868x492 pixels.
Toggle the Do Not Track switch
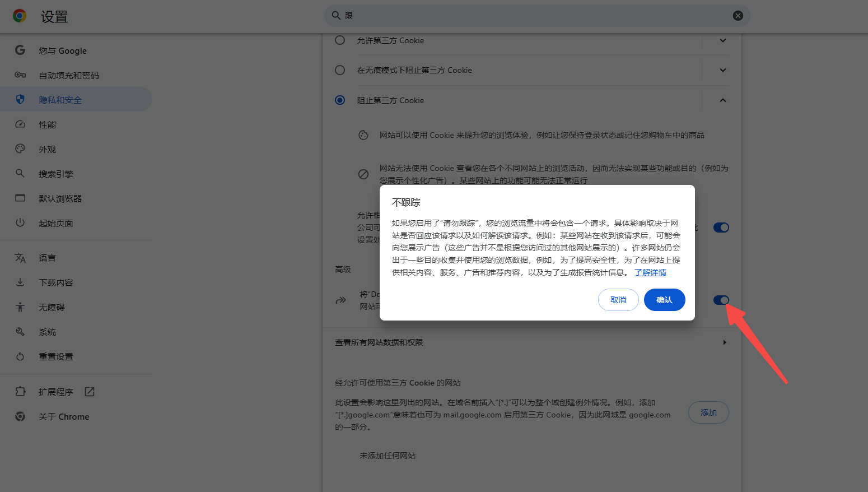point(721,300)
